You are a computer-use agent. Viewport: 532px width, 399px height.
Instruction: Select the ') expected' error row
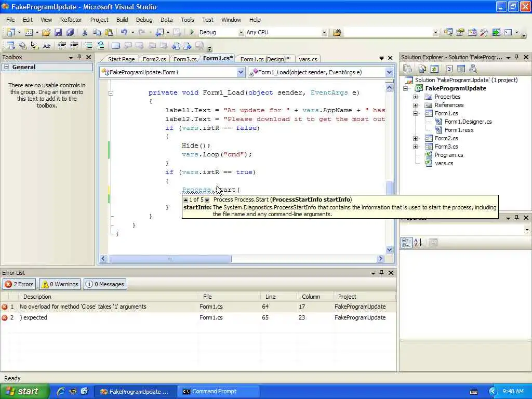198,317
